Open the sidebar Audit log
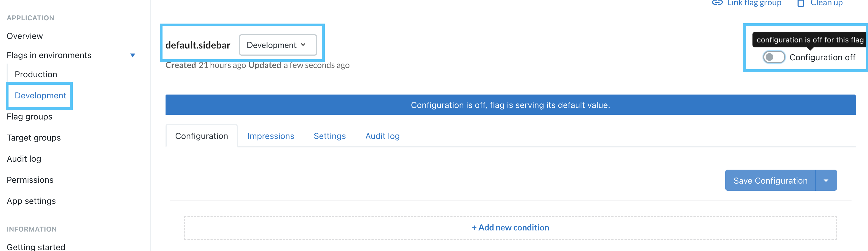 pos(24,159)
